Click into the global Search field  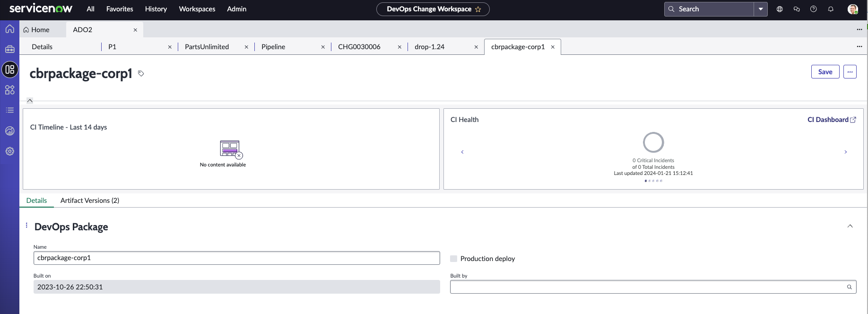point(709,9)
